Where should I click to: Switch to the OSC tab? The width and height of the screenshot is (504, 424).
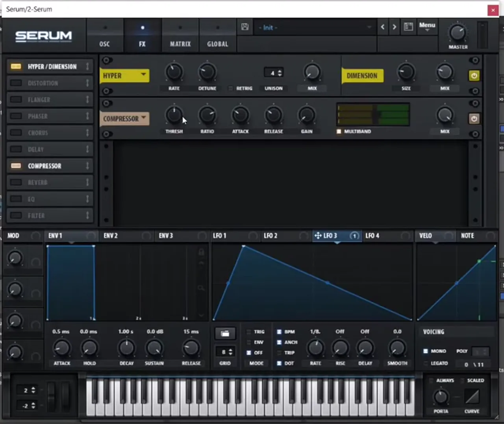[105, 36]
